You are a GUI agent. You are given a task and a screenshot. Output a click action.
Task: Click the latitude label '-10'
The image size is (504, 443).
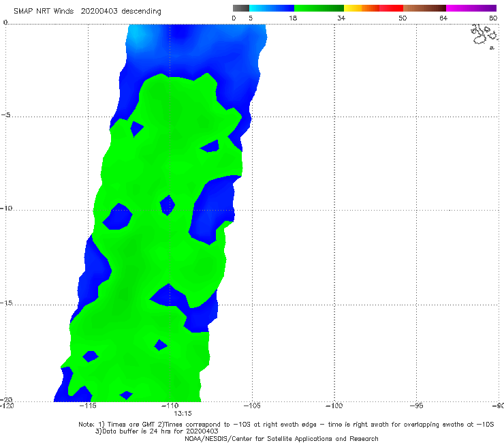(x=5, y=208)
